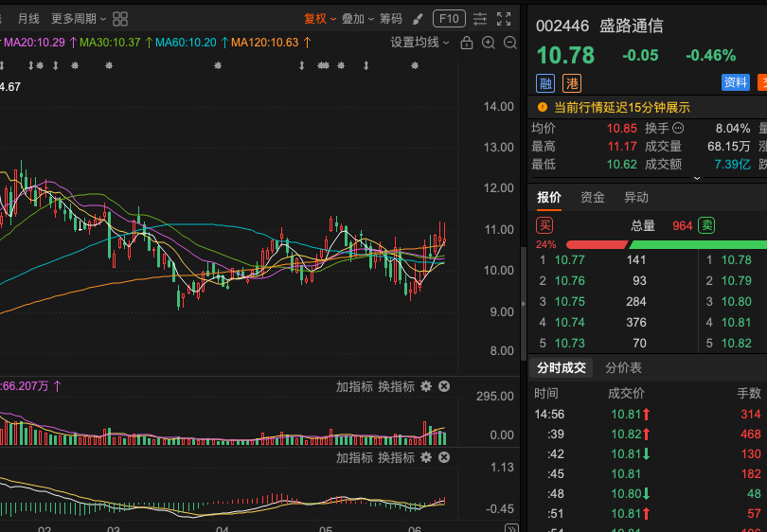Image resolution: width=767 pixels, height=532 pixels.
Task: Click the 换手 info icon
Action: tap(678, 128)
